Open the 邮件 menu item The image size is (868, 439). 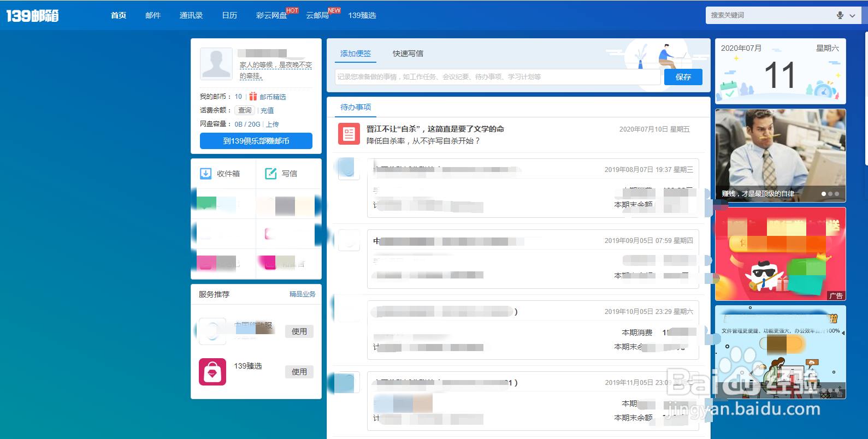[153, 15]
